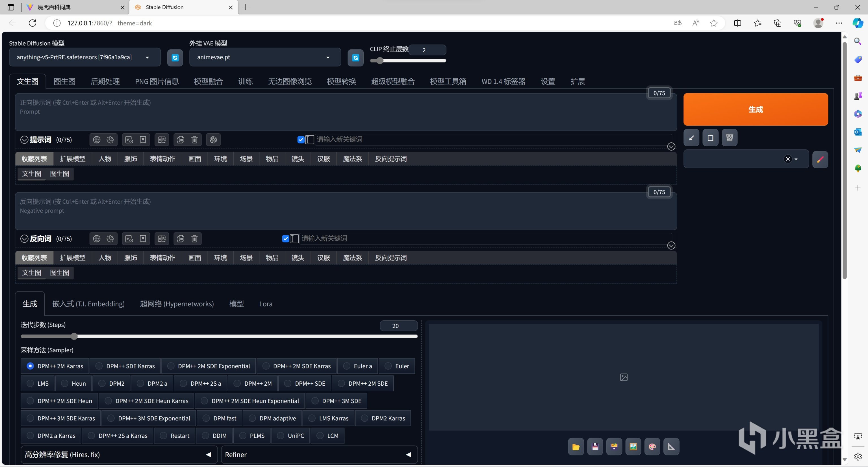Click the orange 生成 generate button
Screen dimensions: 868x467
point(755,110)
